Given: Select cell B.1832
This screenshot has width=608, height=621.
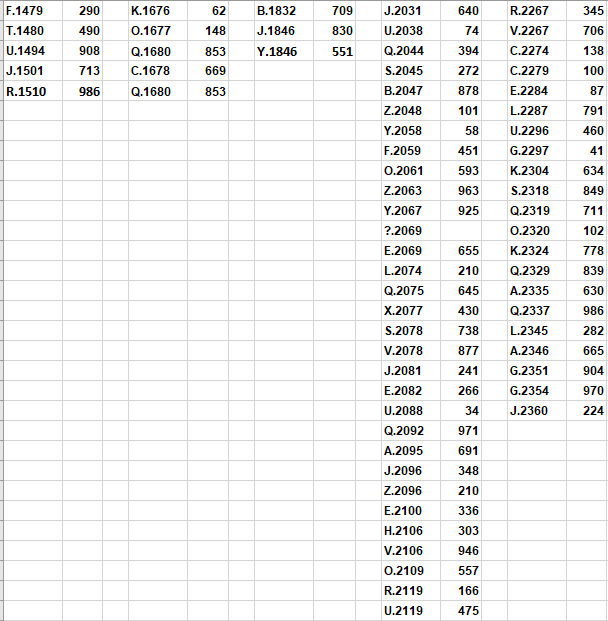Looking at the screenshot, I should point(284,11).
